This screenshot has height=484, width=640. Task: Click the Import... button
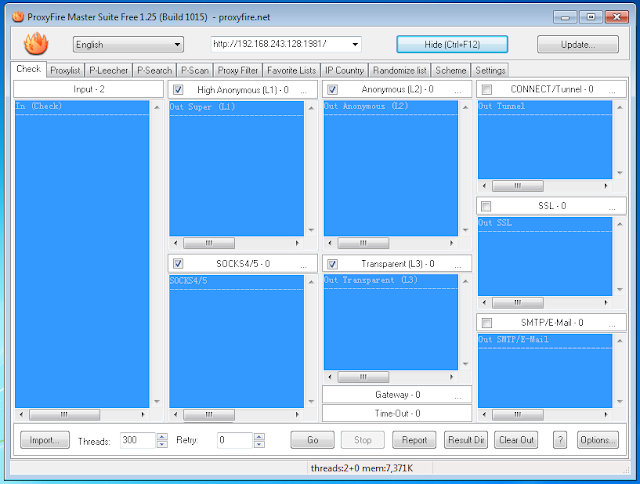pos(45,440)
